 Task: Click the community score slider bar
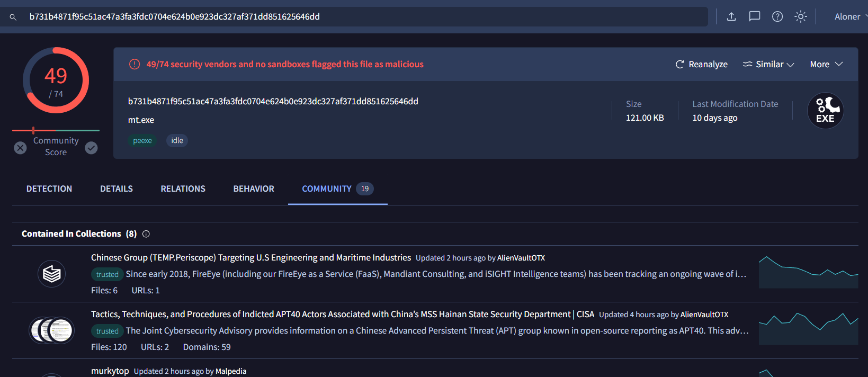tap(56, 130)
